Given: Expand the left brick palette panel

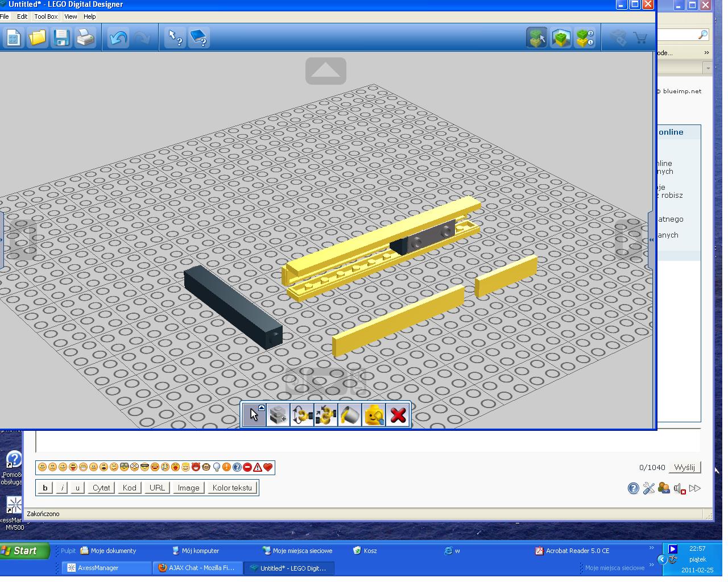Looking at the screenshot, I should pyautogui.click(x=2, y=240).
